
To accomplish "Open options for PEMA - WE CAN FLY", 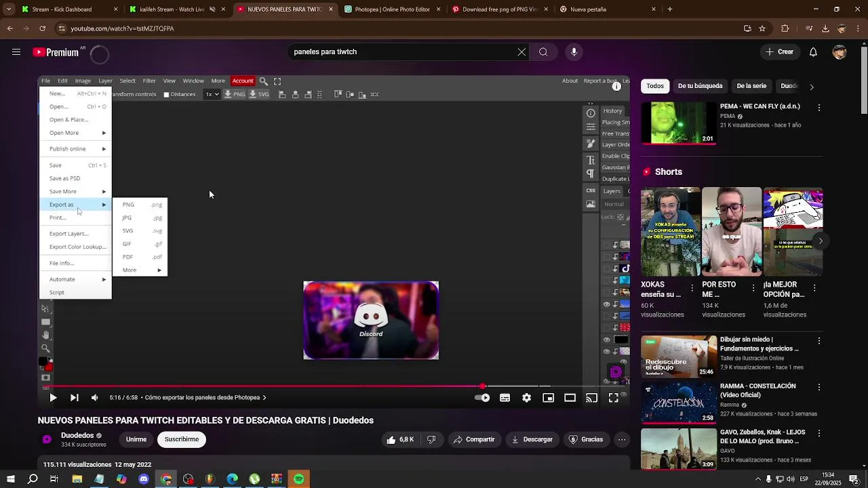I will coord(819,108).
